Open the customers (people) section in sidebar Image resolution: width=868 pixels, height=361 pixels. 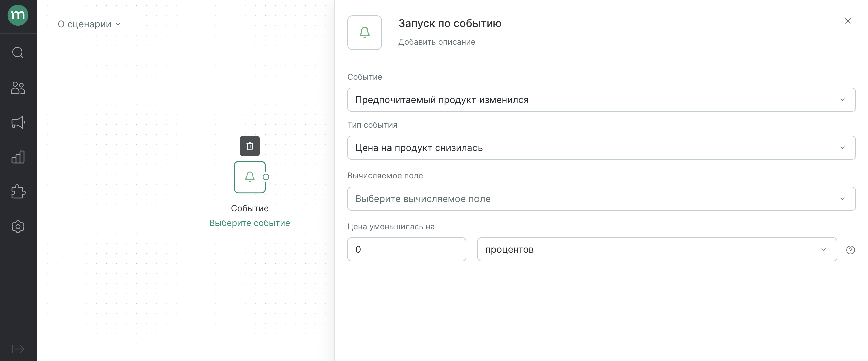(18, 88)
